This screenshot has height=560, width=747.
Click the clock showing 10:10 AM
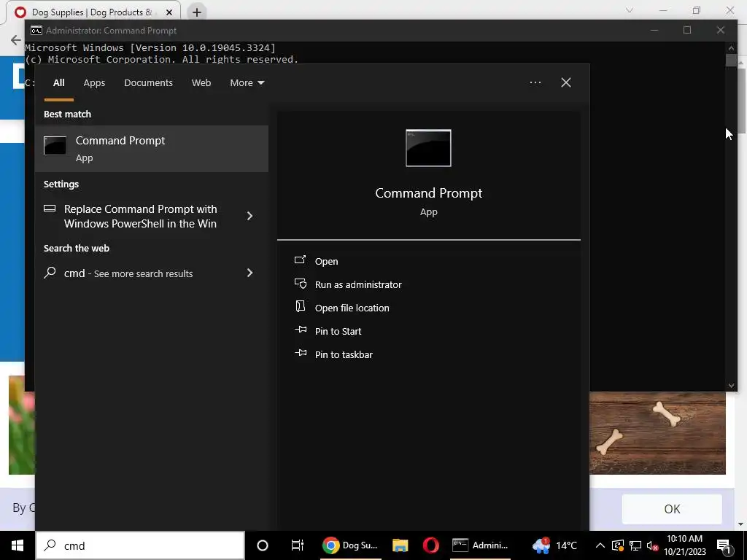pyautogui.click(x=684, y=545)
